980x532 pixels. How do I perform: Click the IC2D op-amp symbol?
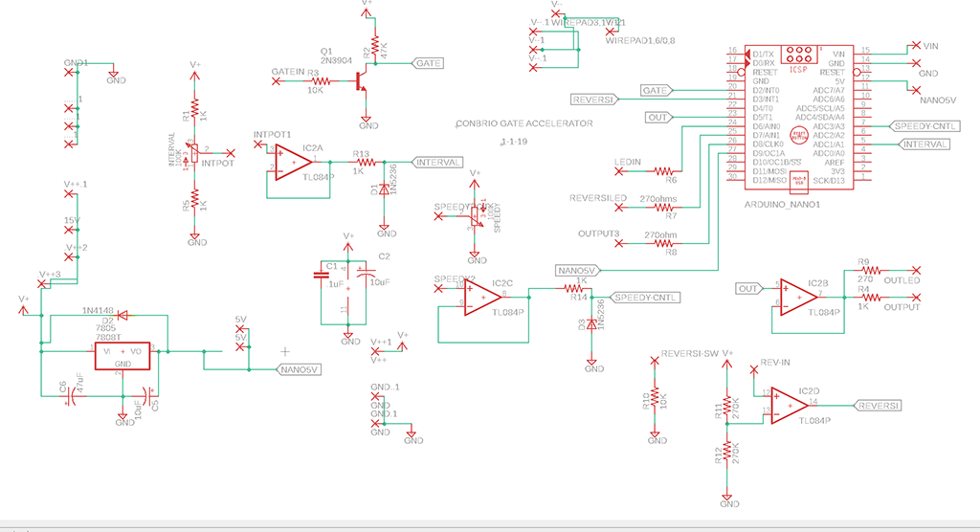pyautogui.click(x=789, y=404)
